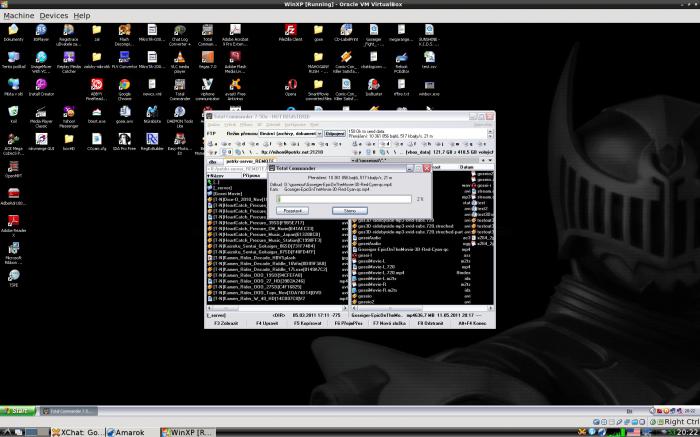Click FTP log scroll up arrow

coord(491,131)
